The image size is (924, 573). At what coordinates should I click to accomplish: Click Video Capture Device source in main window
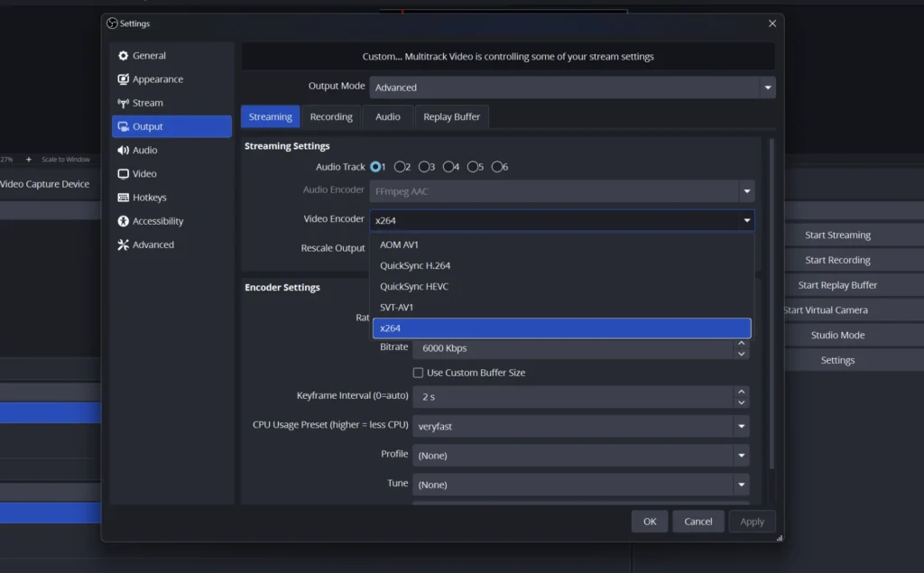[x=45, y=184]
